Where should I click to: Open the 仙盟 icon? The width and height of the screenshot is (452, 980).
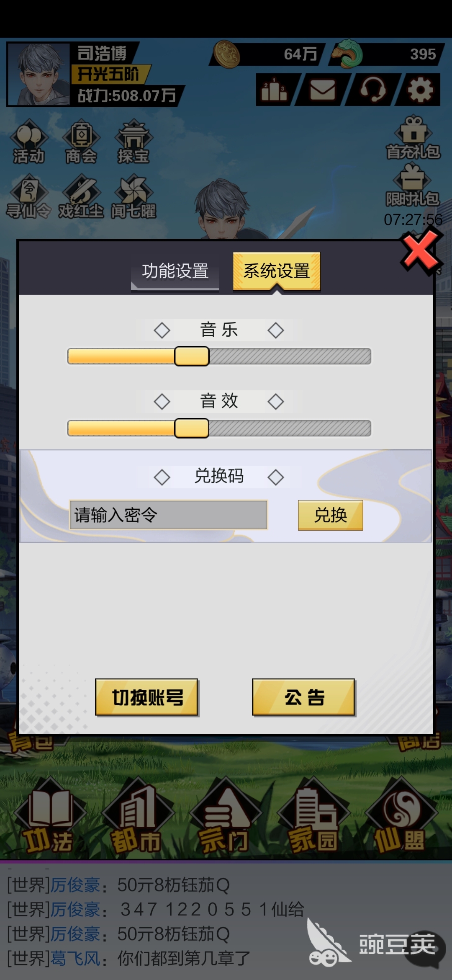[x=401, y=816]
